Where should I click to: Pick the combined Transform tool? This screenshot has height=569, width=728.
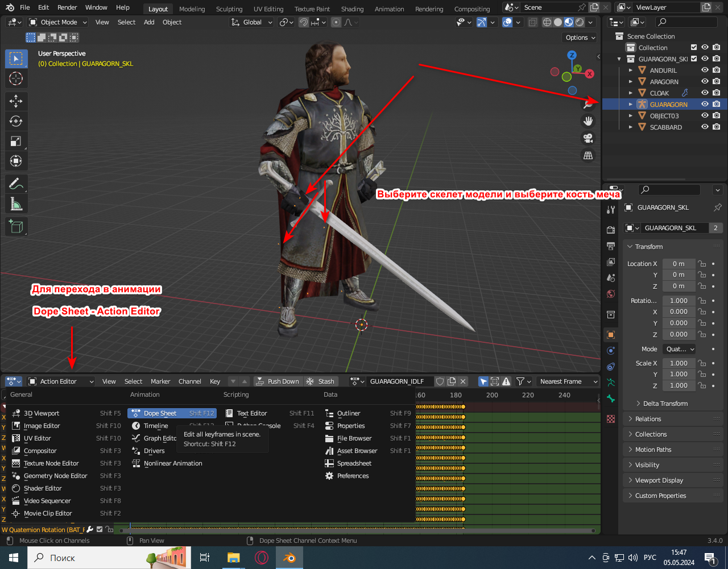[16, 161]
